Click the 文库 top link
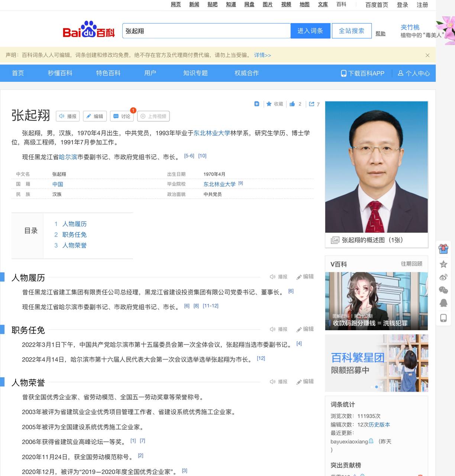 tap(323, 4)
